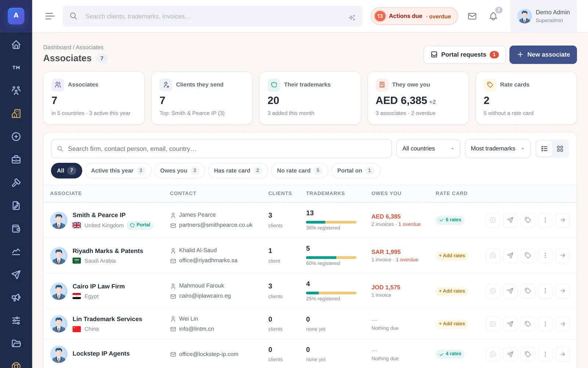Viewport: 588px width, 368px height.
Task: Click the send icon in the Riyadh Marks & Patents row
Action: 510,255
